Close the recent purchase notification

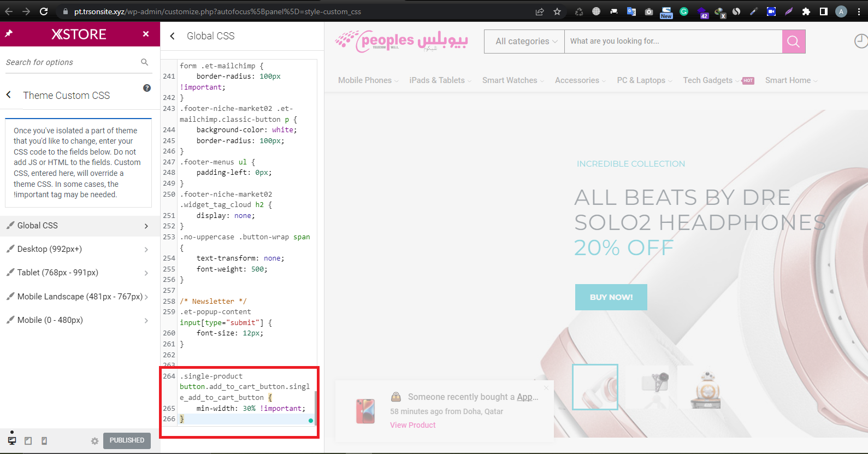click(x=546, y=388)
